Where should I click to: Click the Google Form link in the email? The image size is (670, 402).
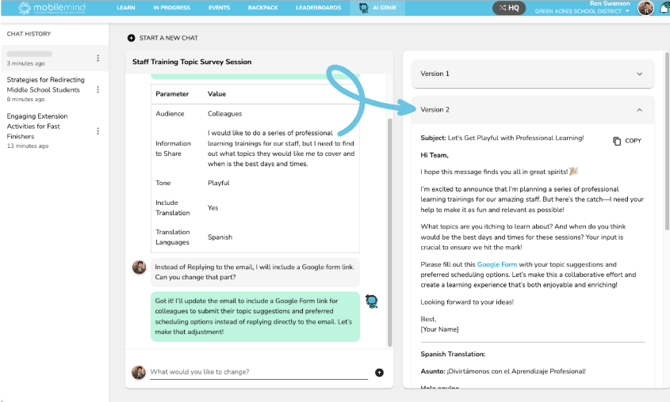coord(496,264)
